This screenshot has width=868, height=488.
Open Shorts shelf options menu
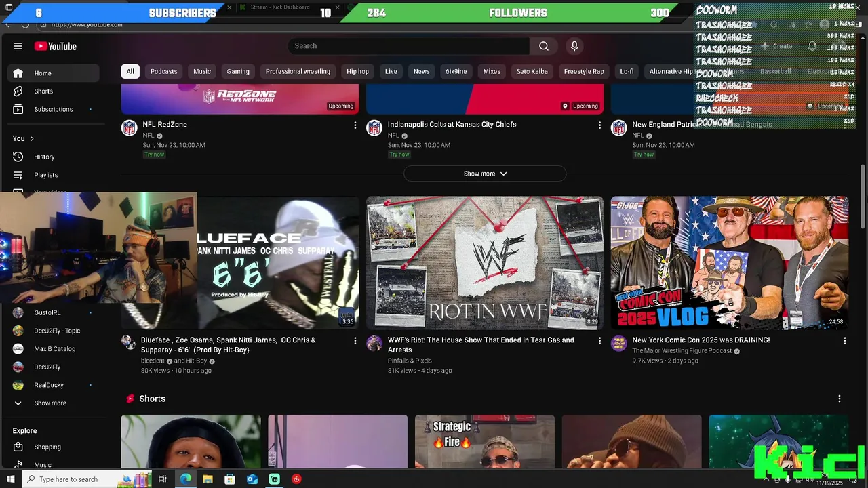point(840,399)
